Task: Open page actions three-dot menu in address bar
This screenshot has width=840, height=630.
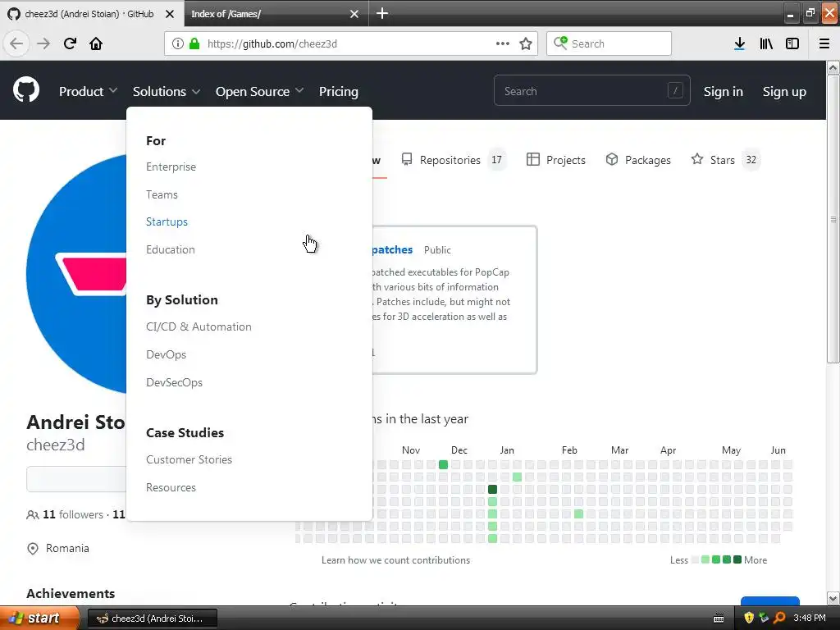Action: click(x=503, y=43)
